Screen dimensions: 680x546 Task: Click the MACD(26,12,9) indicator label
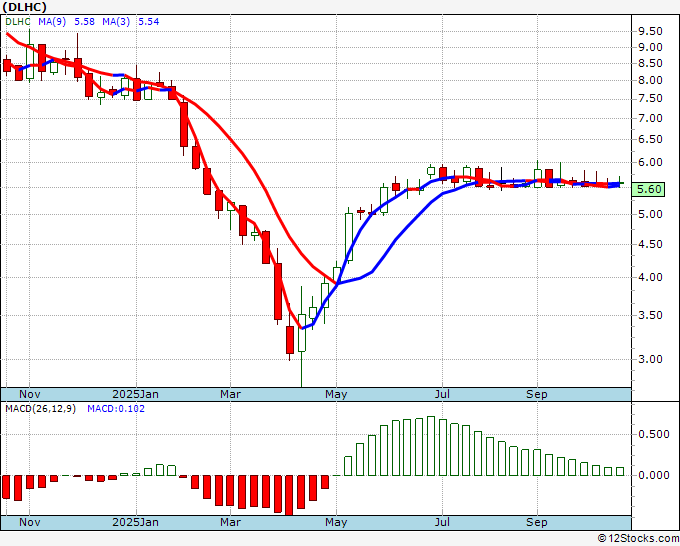(40, 409)
